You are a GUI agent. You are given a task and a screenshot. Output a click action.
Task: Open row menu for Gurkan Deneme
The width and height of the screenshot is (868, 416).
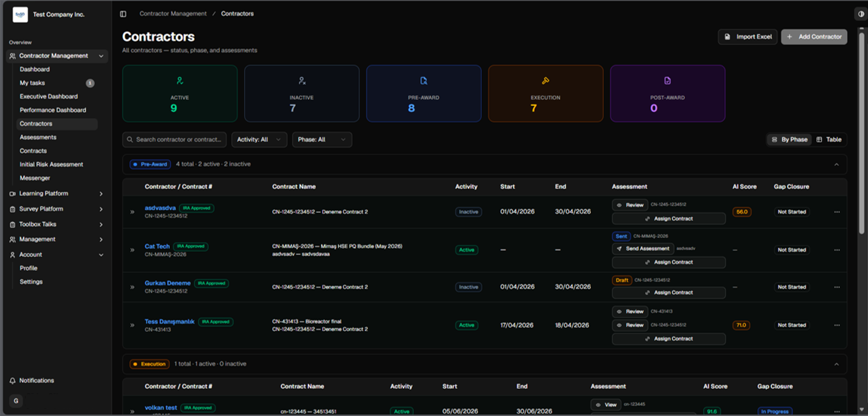[837, 287]
